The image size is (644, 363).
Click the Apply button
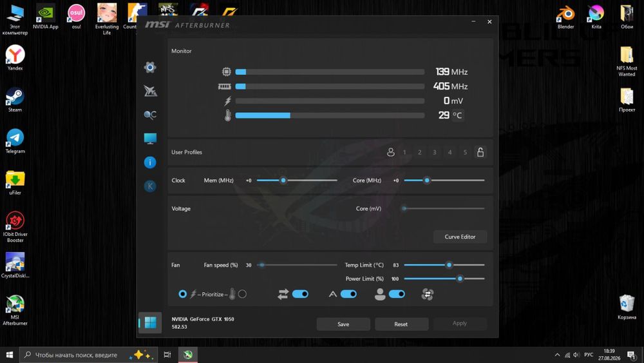click(x=460, y=323)
